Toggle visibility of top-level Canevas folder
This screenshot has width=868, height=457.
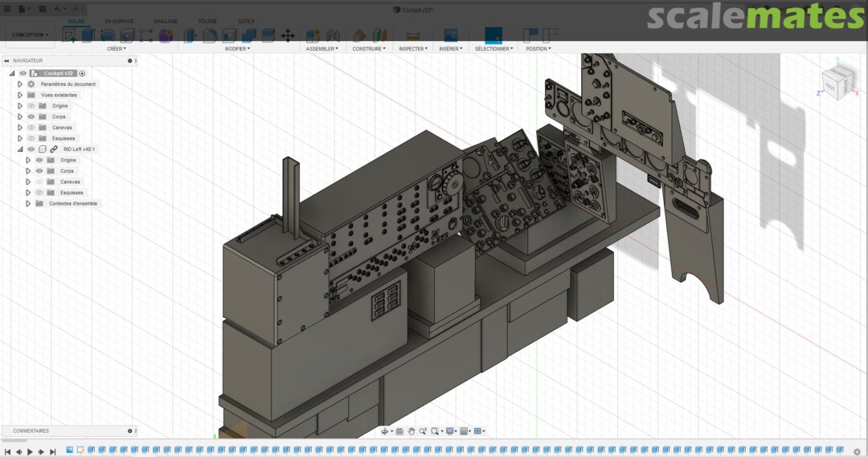pos(31,128)
